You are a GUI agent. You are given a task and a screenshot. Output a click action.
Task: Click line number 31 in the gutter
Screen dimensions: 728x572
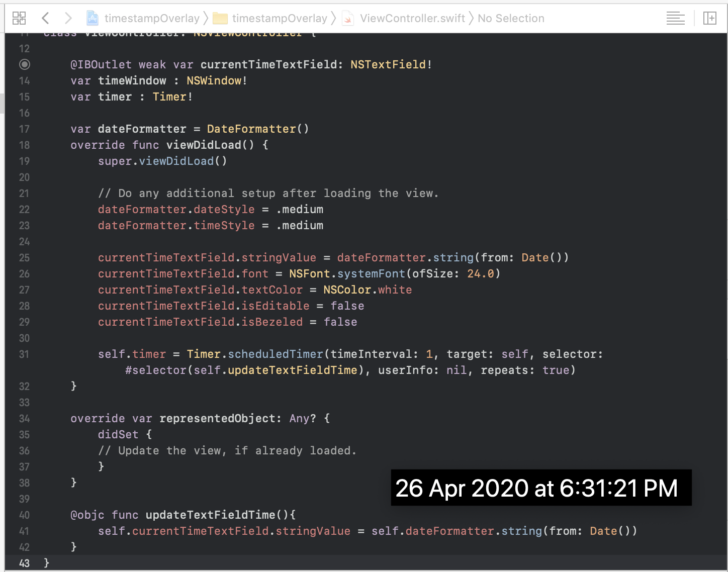pyautogui.click(x=24, y=354)
